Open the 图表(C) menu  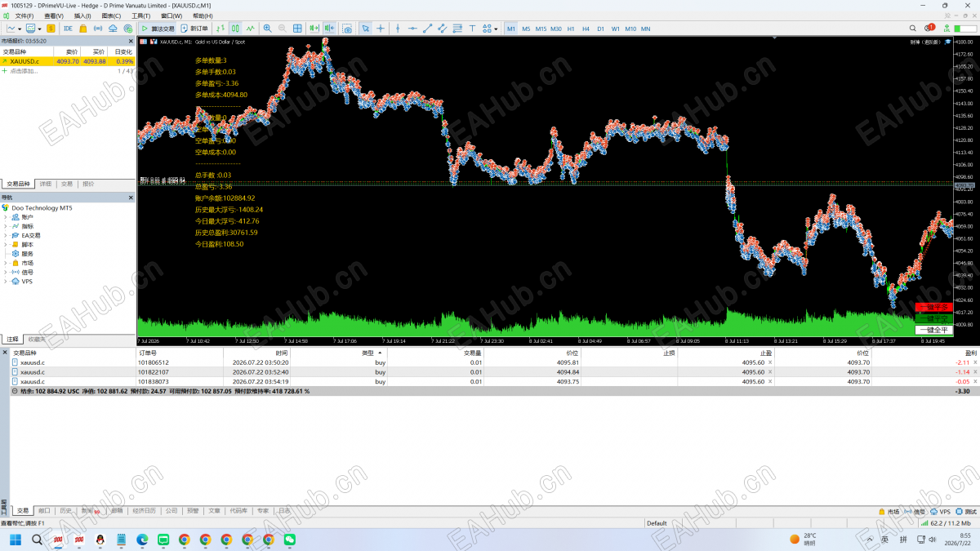pos(111,16)
